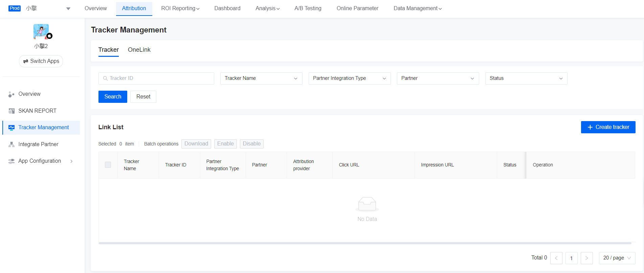Go to the previous page arrow
The width and height of the screenshot is (644, 273).
(556, 258)
